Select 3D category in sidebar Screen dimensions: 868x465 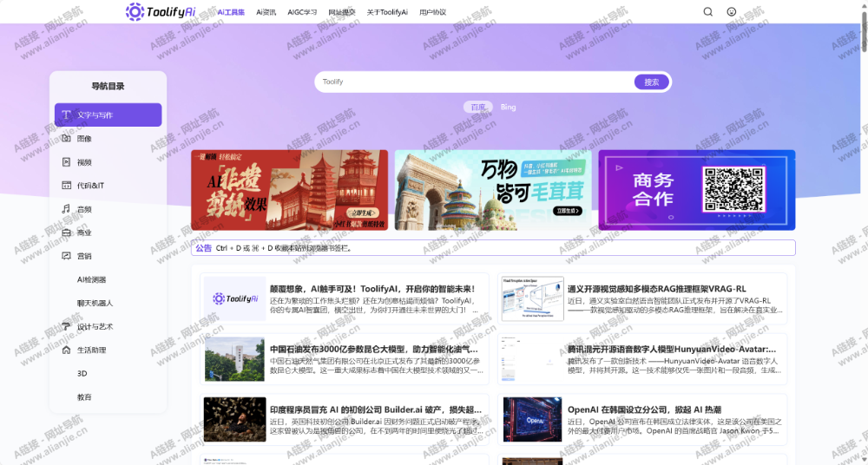108,374
